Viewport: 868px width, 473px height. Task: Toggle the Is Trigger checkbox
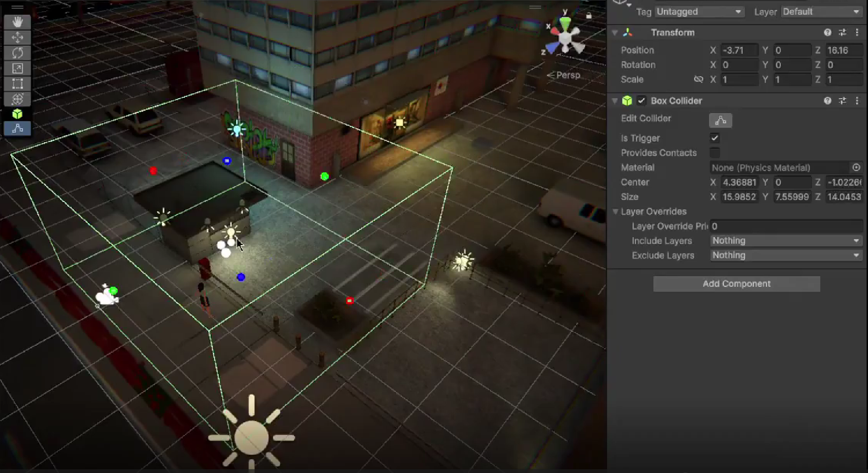tap(715, 138)
